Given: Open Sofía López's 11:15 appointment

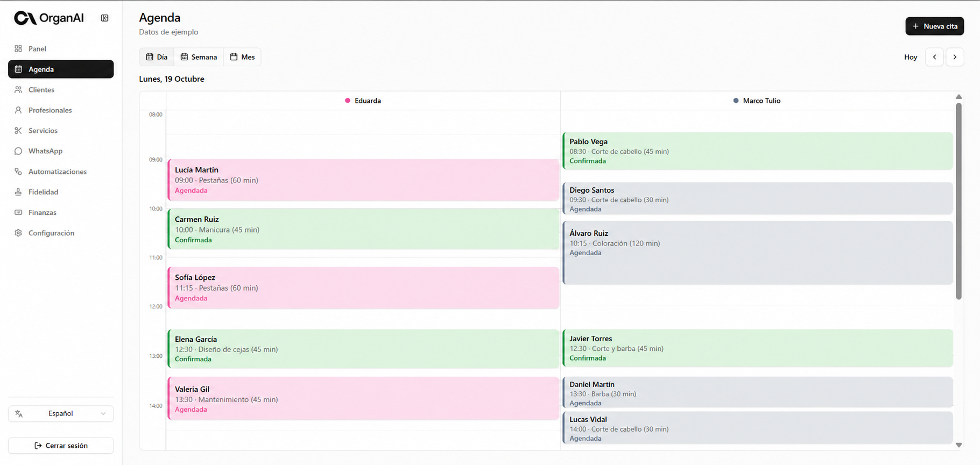Looking at the screenshot, I should (x=363, y=287).
